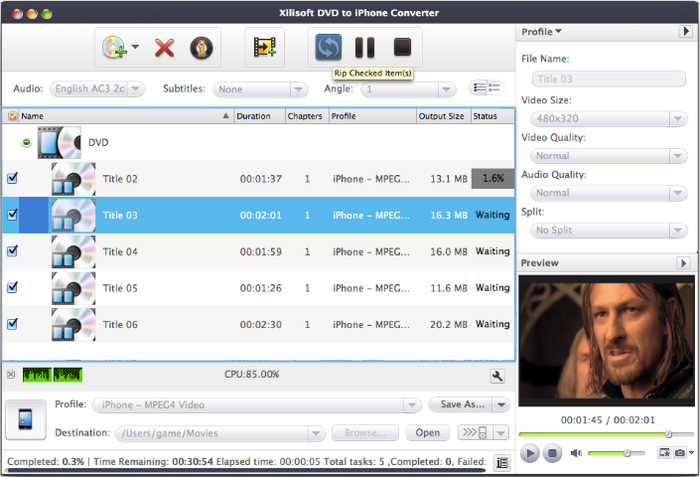Stop the preview playback
The width and height of the screenshot is (700, 477).
[x=552, y=454]
